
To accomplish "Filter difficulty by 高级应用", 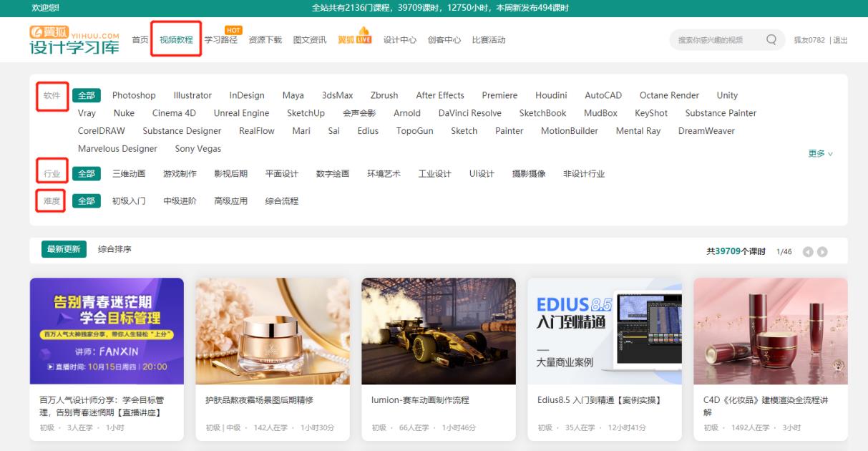I will coord(230,201).
